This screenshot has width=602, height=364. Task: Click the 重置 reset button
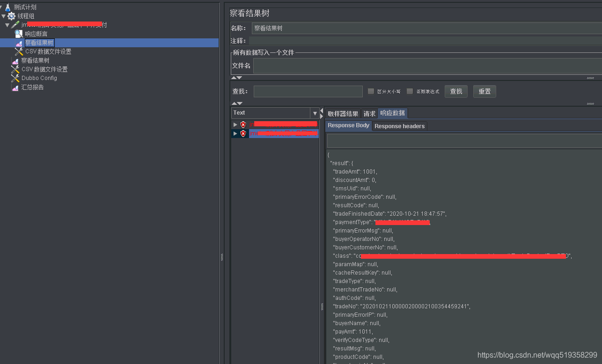[485, 91]
